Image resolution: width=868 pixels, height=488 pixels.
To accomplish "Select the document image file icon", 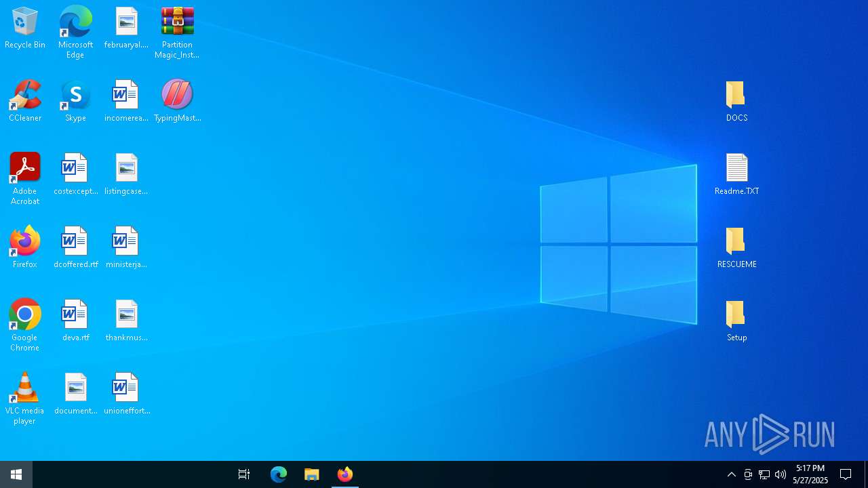I will point(75,394).
